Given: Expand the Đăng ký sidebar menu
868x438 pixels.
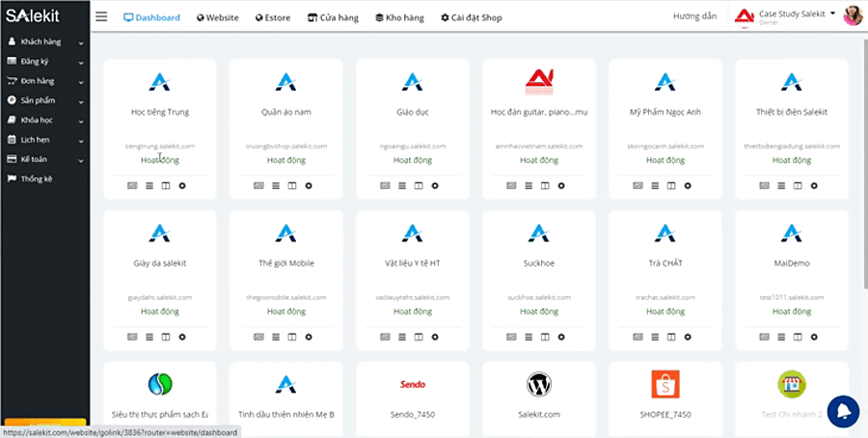Looking at the screenshot, I should coord(44,62).
